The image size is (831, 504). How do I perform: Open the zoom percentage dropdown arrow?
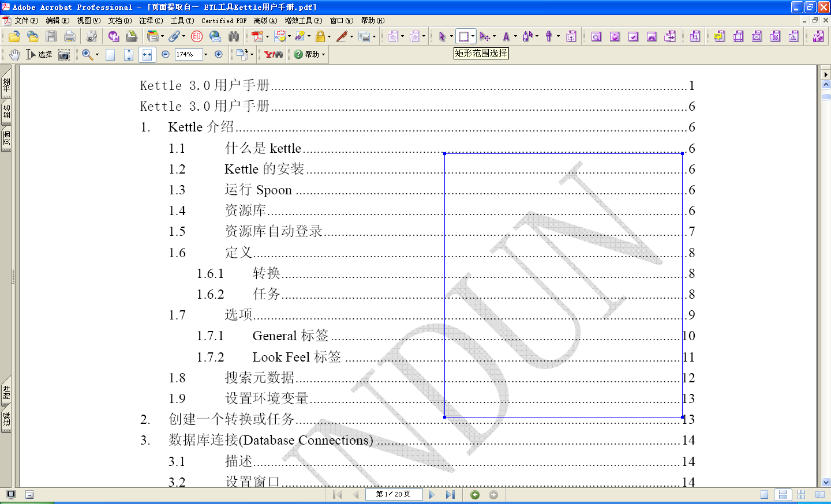coord(206,54)
